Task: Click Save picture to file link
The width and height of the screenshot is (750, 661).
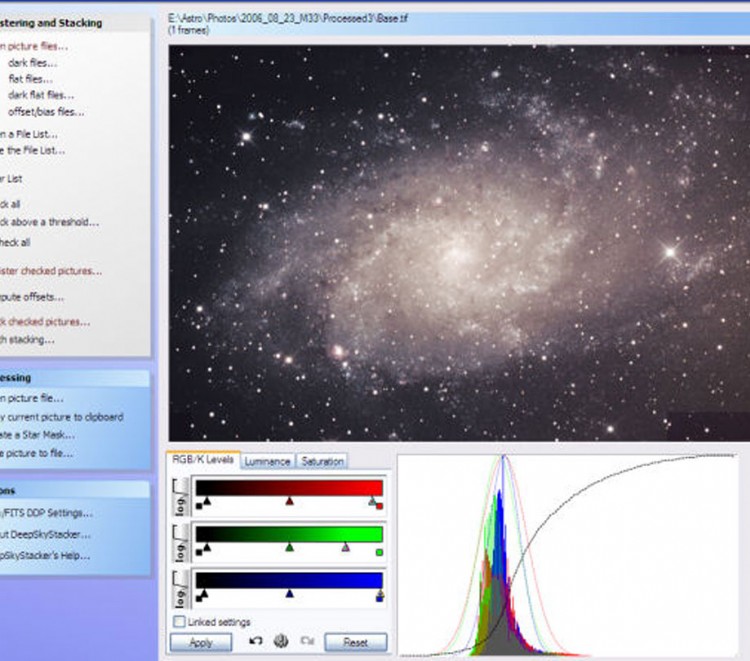Action: coord(36,453)
